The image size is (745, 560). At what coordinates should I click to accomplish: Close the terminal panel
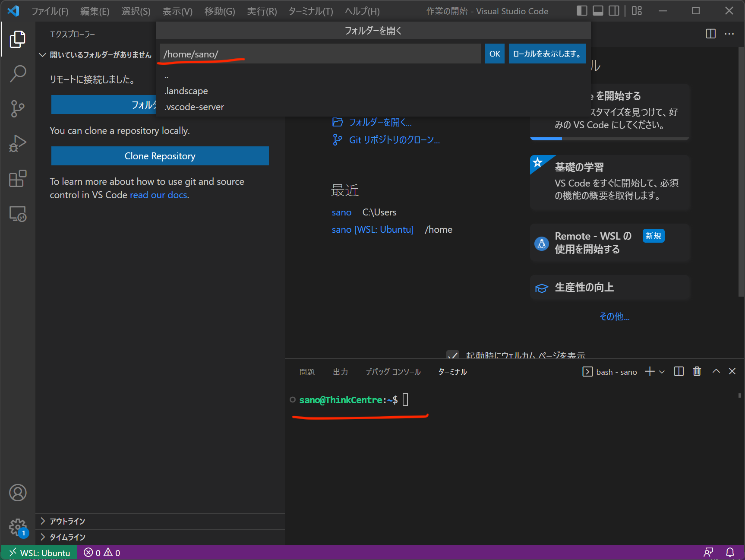(x=732, y=371)
